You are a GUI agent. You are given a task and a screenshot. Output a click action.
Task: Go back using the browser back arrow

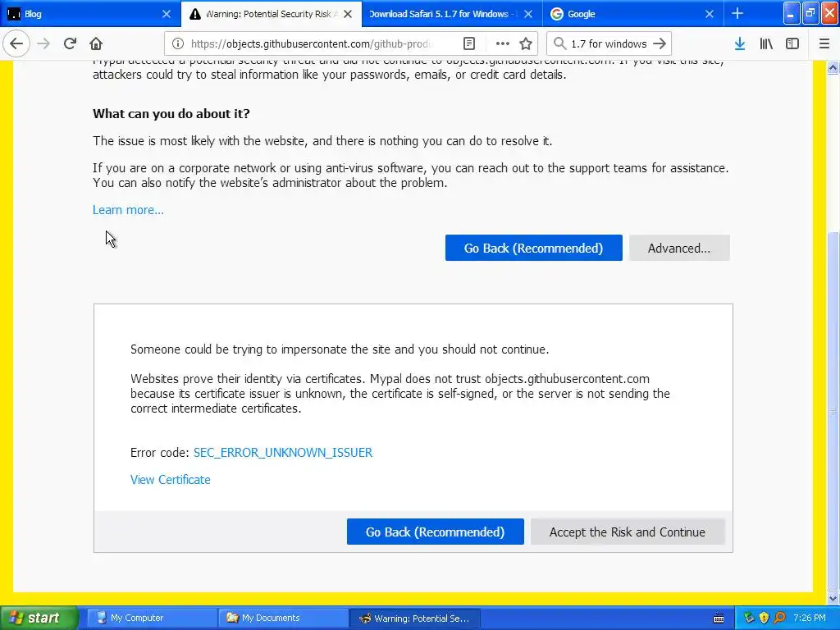point(16,44)
